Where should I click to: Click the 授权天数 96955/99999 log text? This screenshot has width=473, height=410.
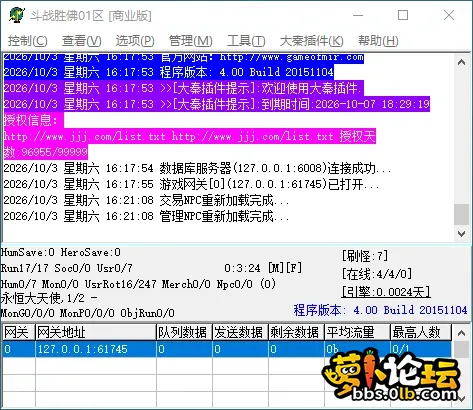point(46,152)
